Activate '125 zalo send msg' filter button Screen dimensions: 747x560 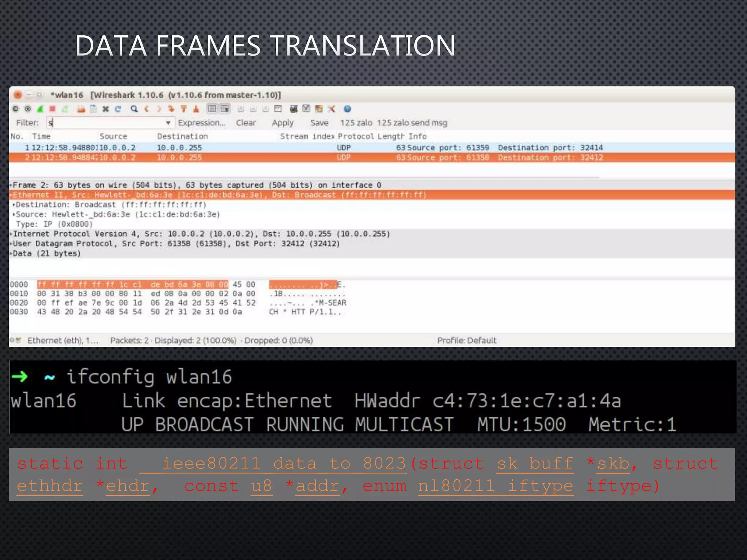tap(412, 123)
